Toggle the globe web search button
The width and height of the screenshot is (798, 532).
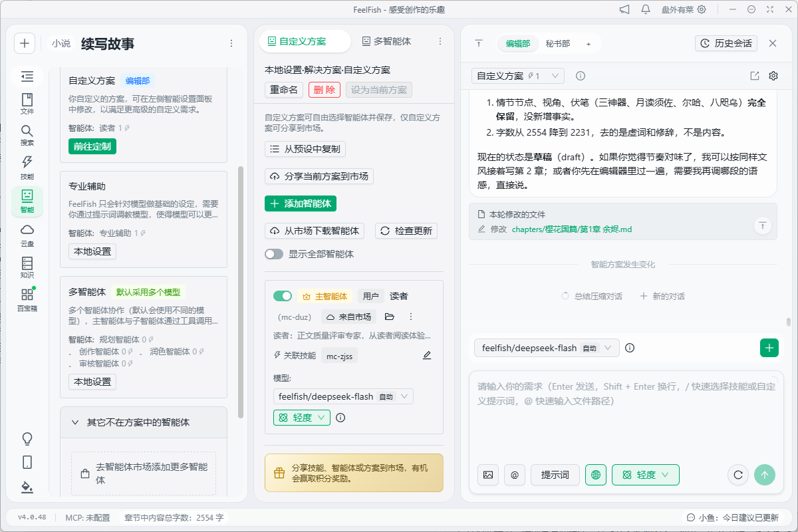tap(596, 475)
